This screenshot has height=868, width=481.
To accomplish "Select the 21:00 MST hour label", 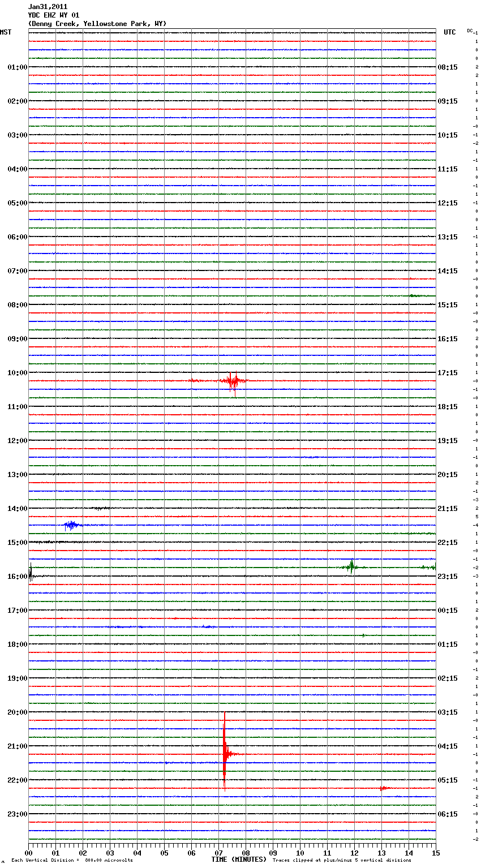I will [x=18, y=746].
